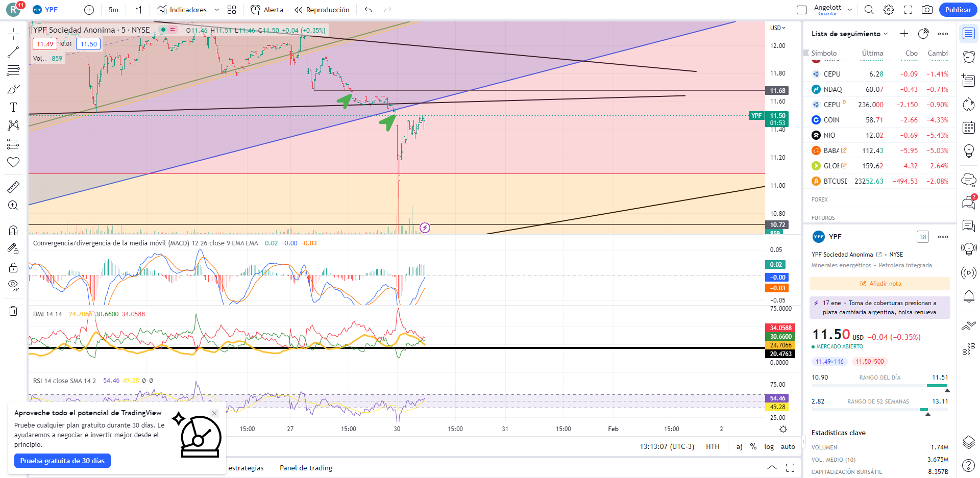
Task: Open the Panel de trading tab
Action: [306, 468]
